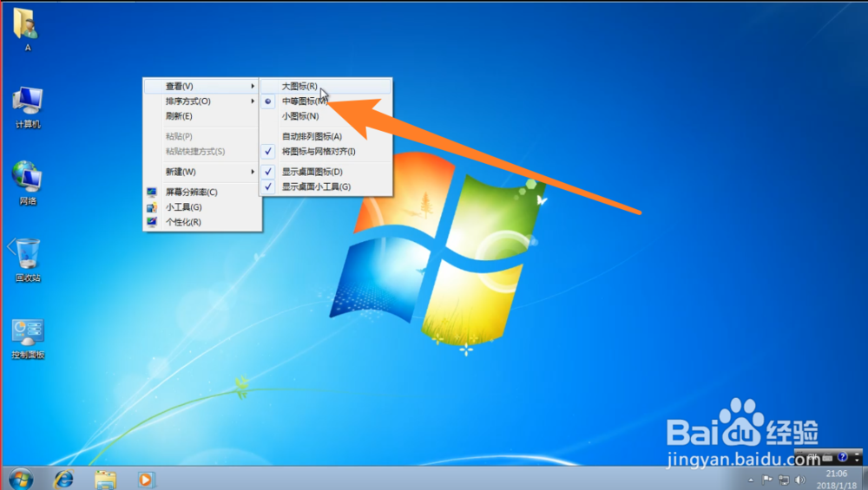The width and height of the screenshot is (868, 490).
Task: Launch Internet Explorer from the taskbar
Action: coord(63,479)
